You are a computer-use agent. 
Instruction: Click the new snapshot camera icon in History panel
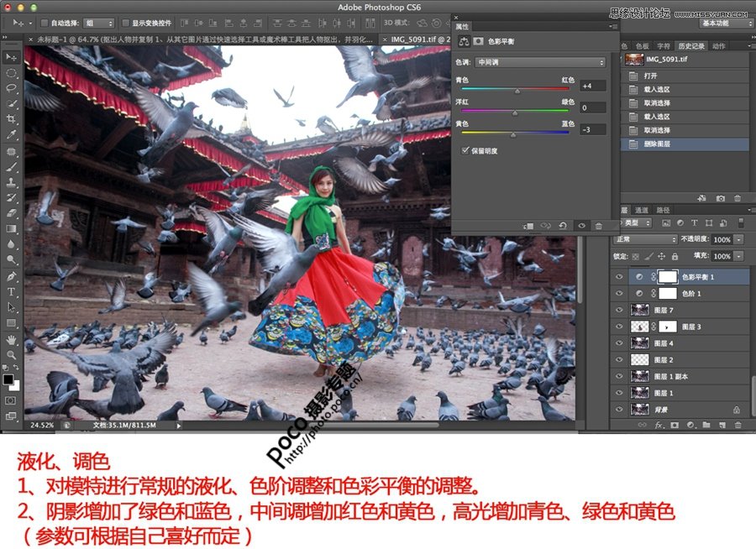721,197
